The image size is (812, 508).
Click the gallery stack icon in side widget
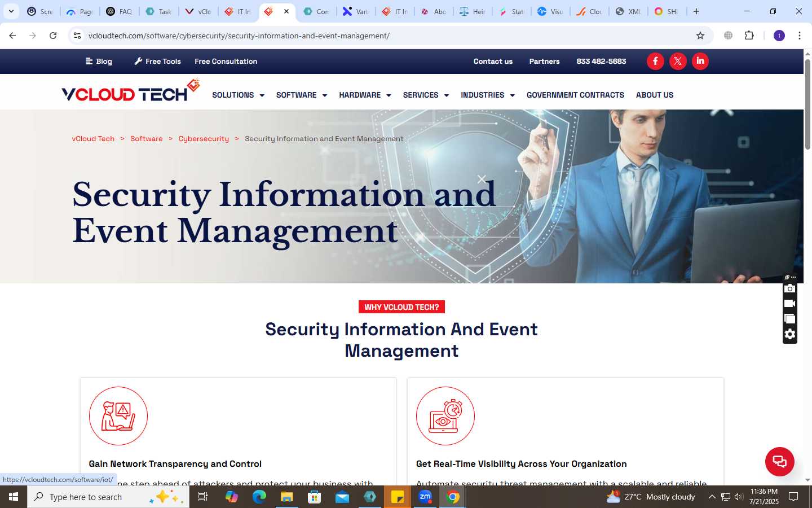(x=790, y=319)
